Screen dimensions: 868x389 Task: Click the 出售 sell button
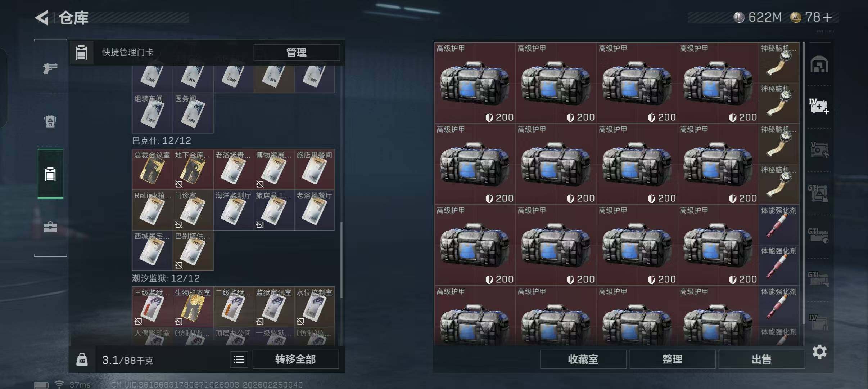[761, 359]
